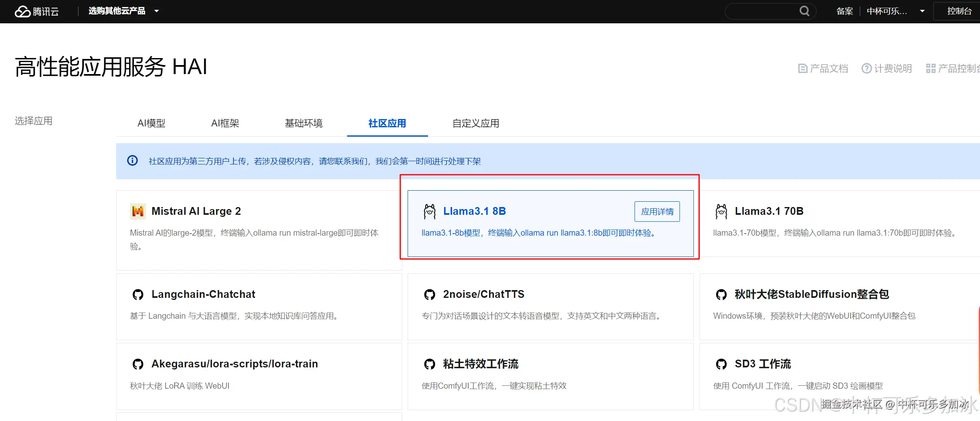Click the Llama3.1 70B llama icon
This screenshot has height=421, width=980.
point(721,211)
